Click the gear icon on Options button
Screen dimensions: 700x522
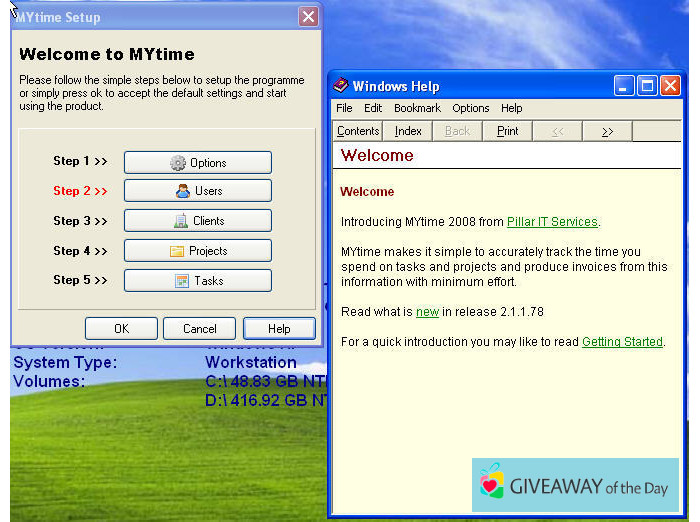pos(178,163)
